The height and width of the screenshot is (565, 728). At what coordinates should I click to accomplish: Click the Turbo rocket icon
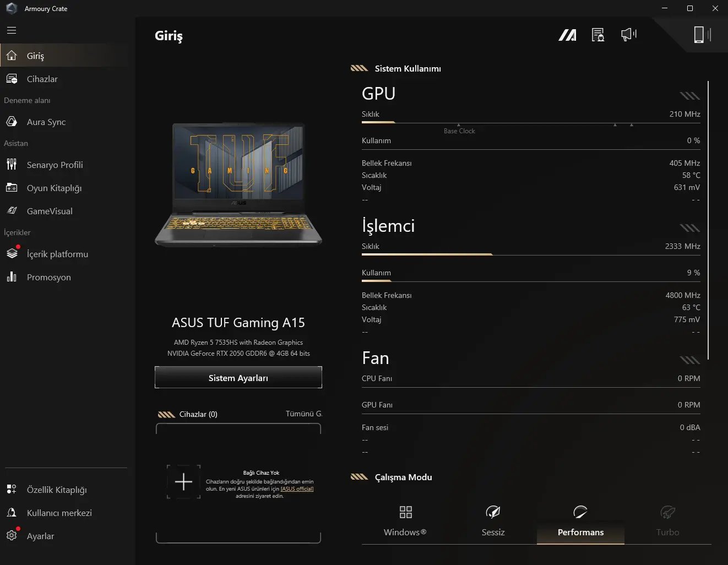667,512
